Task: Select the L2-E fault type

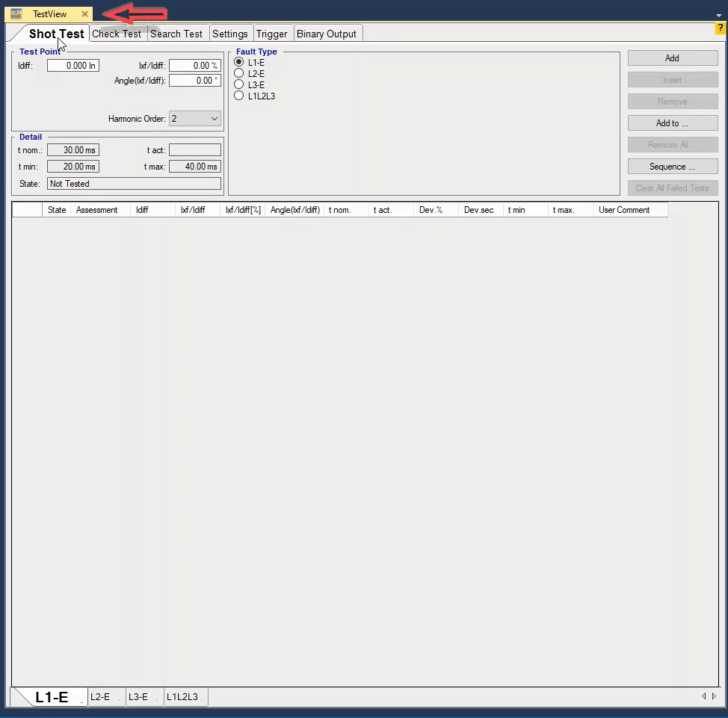Action: pyautogui.click(x=239, y=74)
